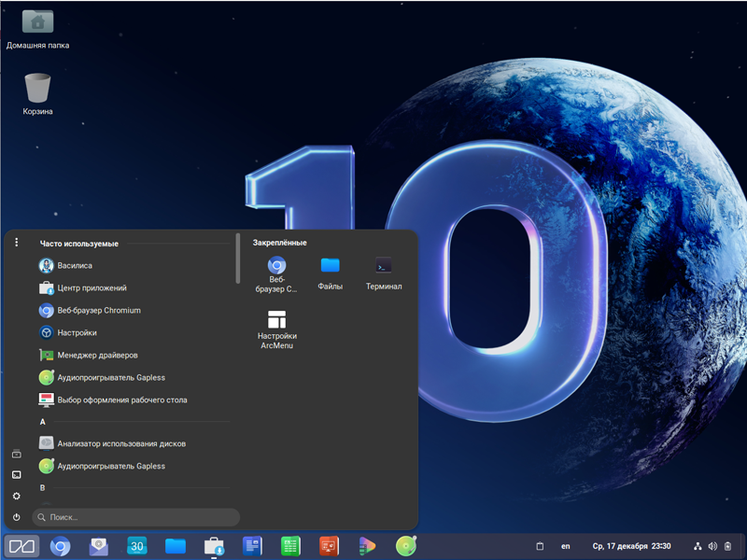
Task: Open the calendar app showing 30 in the taskbar
Action: click(x=136, y=547)
